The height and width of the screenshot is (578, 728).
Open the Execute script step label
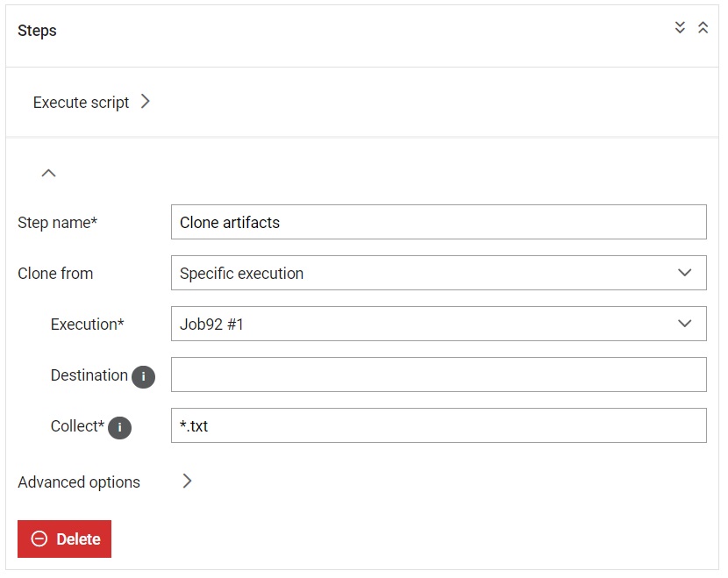81,102
